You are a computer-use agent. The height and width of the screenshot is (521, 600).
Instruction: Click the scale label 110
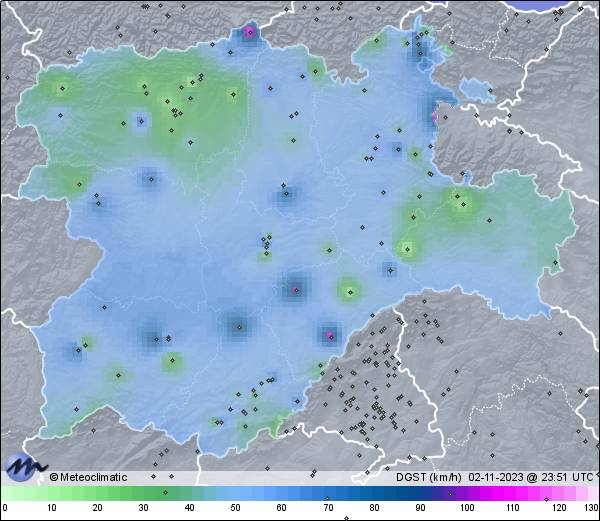pyautogui.click(x=513, y=508)
